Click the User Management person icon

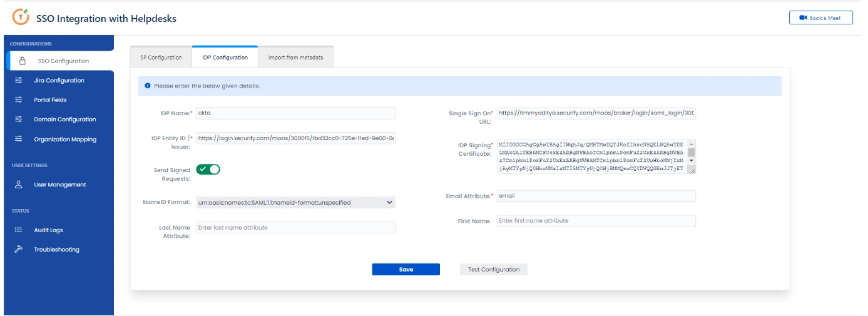(19, 185)
